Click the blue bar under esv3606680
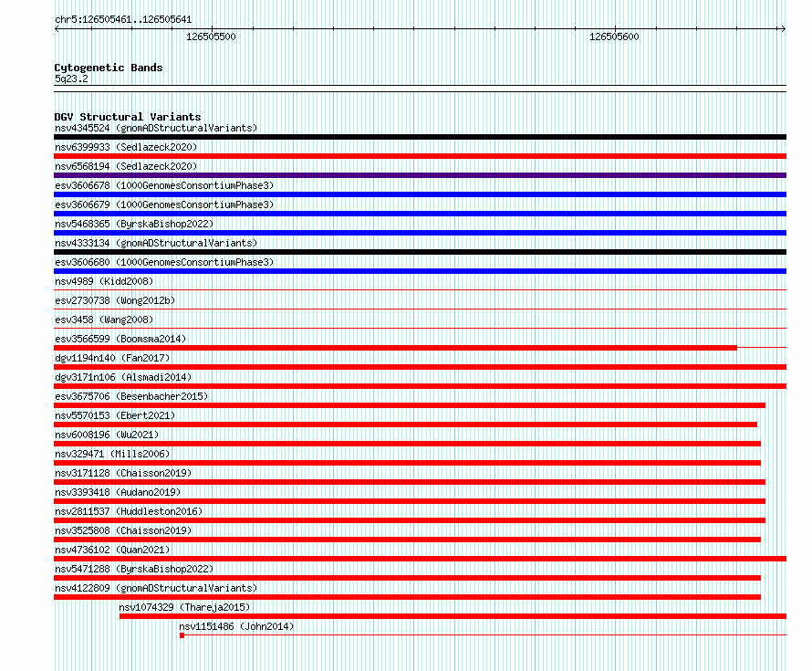The height and width of the screenshot is (671, 812). [420, 271]
